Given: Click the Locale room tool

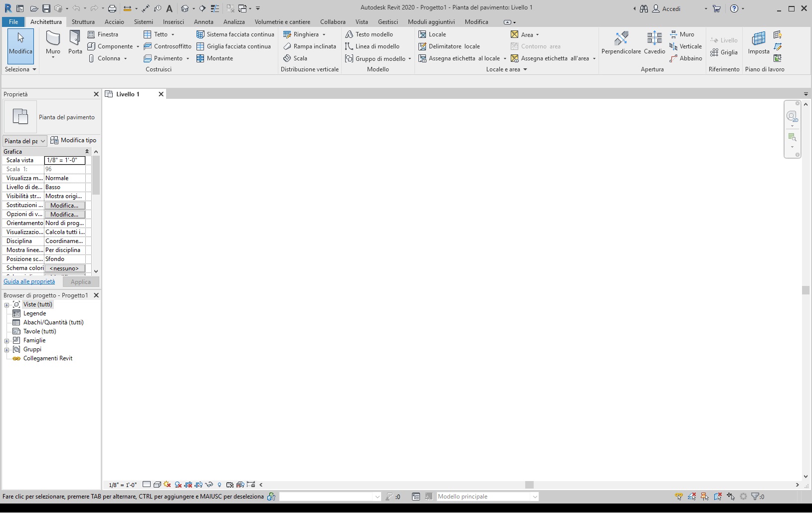Looking at the screenshot, I should point(432,34).
